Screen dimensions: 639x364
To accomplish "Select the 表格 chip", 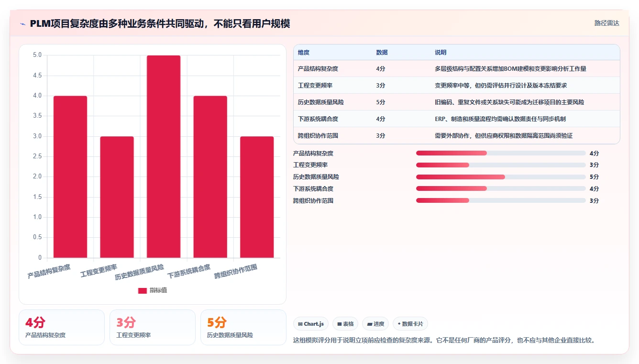I will click(345, 324).
